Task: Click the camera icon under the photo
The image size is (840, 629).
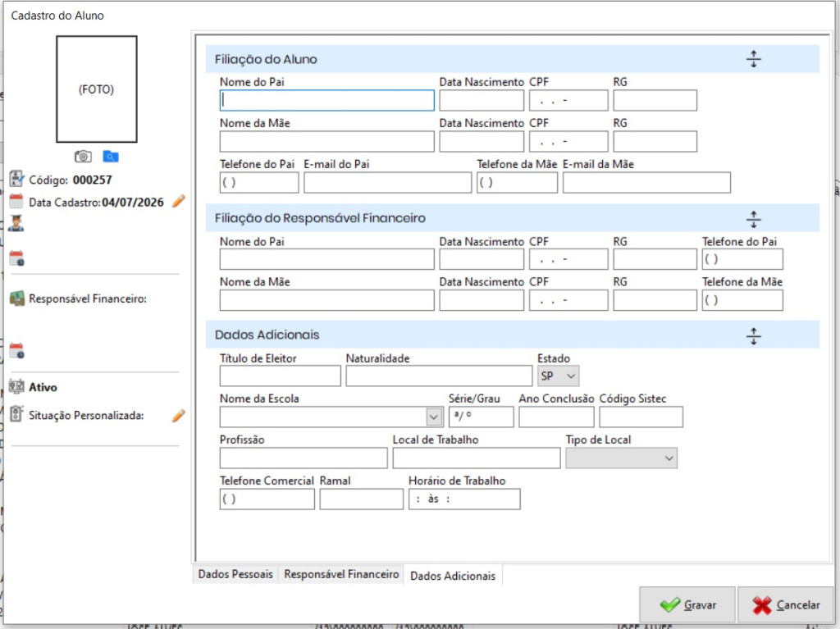Action: [83, 157]
